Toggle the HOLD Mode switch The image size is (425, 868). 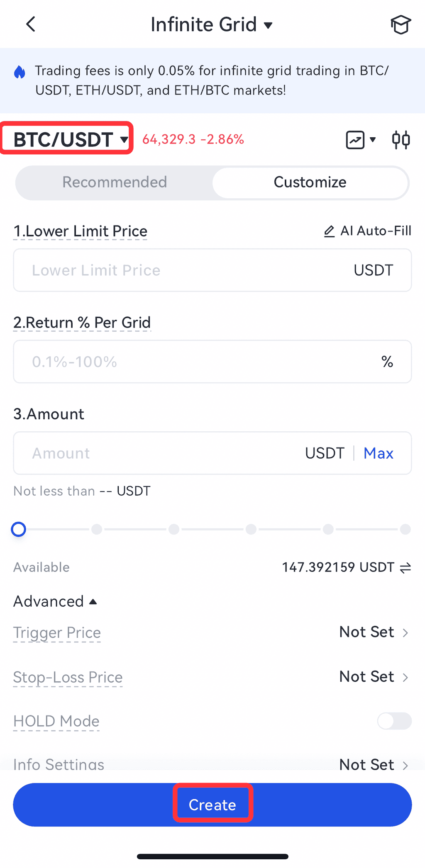(x=394, y=721)
